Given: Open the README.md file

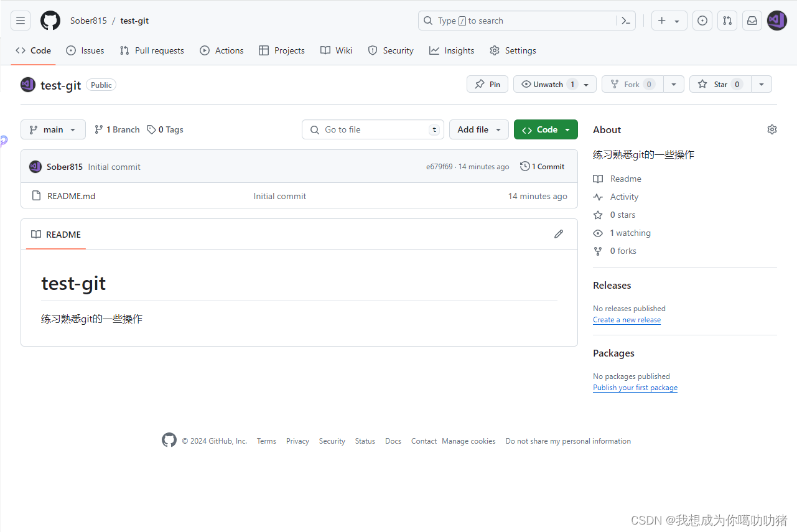Looking at the screenshot, I should pyautogui.click(x=72, y=196).
